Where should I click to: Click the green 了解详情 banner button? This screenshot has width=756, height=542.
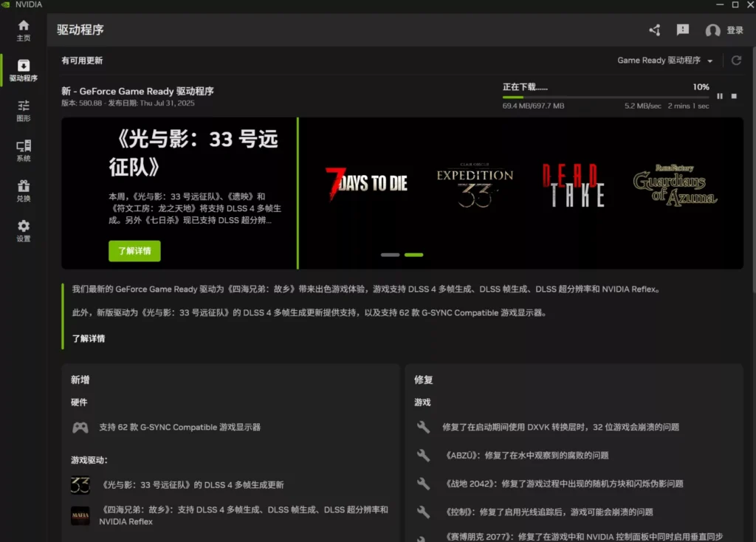pos(133,251)
